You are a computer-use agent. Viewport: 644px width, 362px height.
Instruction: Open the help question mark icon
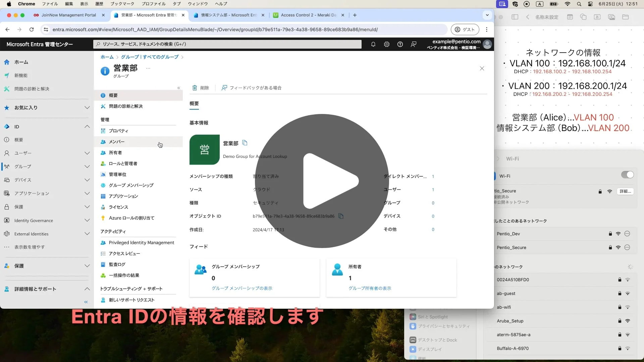(400, 44)
